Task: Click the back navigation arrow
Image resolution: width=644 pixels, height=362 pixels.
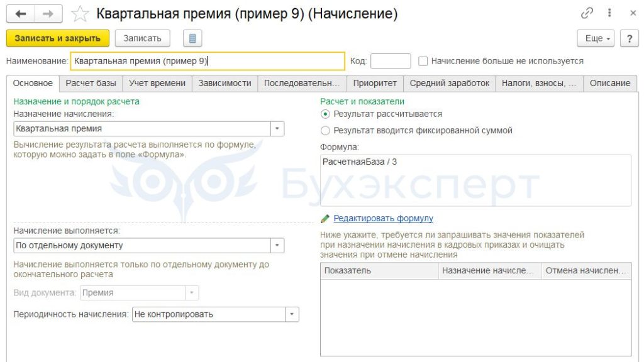Action: (21, 13)
